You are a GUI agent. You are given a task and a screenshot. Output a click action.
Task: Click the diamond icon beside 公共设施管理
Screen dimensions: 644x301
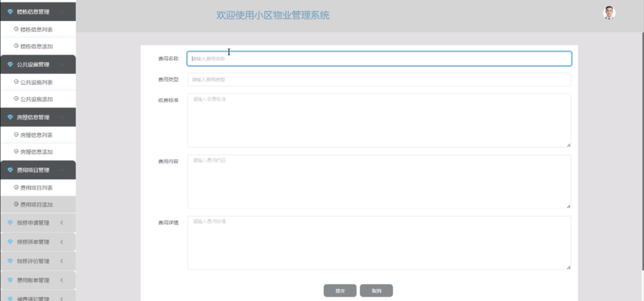(x=10, y=64)
